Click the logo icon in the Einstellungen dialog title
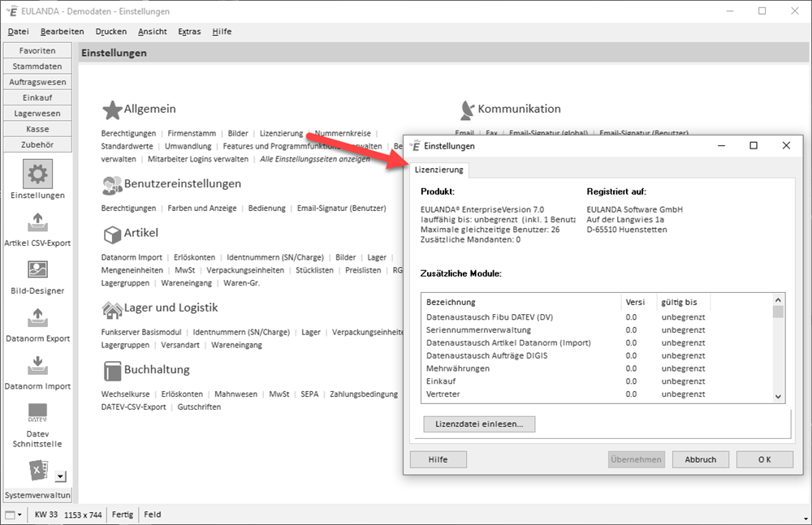The image size is (812, 525). [415, 146]
